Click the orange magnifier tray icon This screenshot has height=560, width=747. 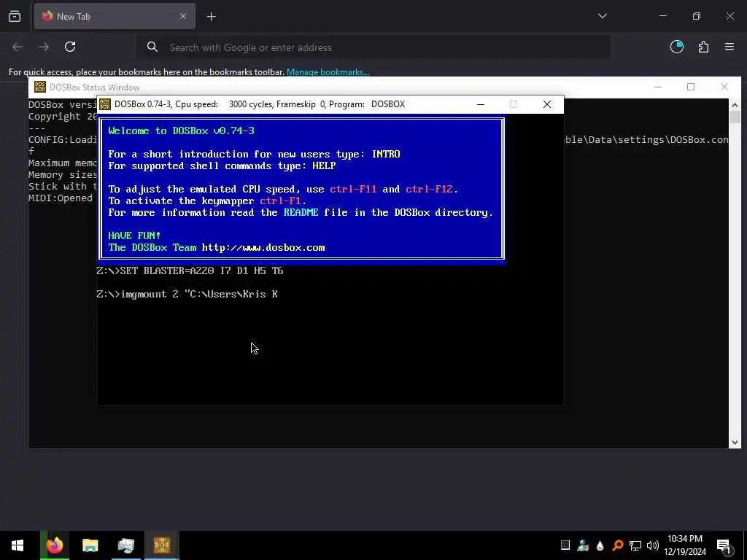[x=617, y=545]
